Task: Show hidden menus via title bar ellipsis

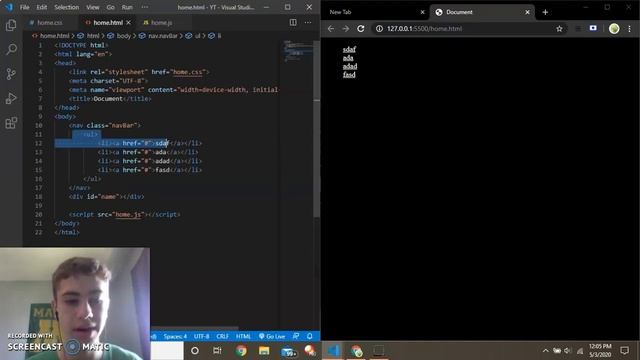Action: tap(145, 7)
